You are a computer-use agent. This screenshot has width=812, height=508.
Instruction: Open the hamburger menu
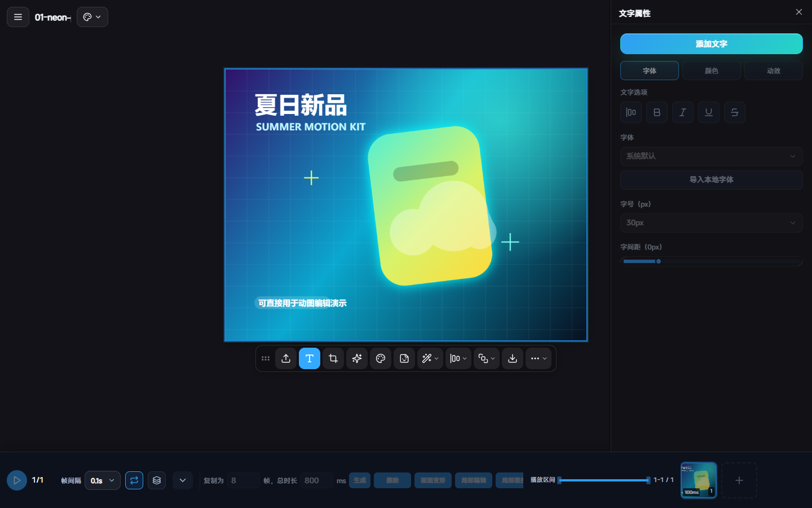pos(18,17)
